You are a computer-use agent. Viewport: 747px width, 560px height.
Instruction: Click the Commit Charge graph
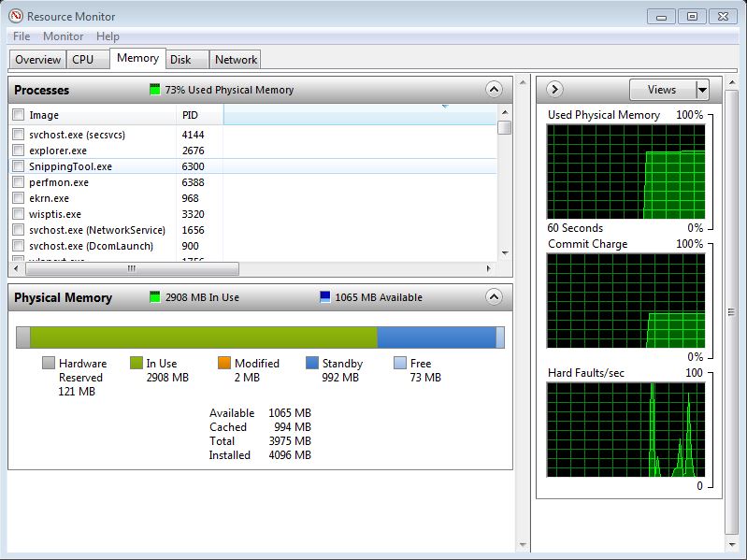click(x=625, y=300)
